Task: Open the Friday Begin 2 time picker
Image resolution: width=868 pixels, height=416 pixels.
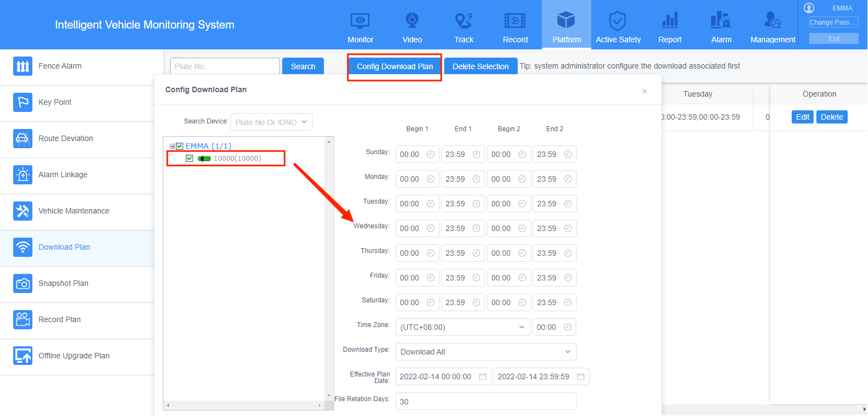Action: point(509,278)
